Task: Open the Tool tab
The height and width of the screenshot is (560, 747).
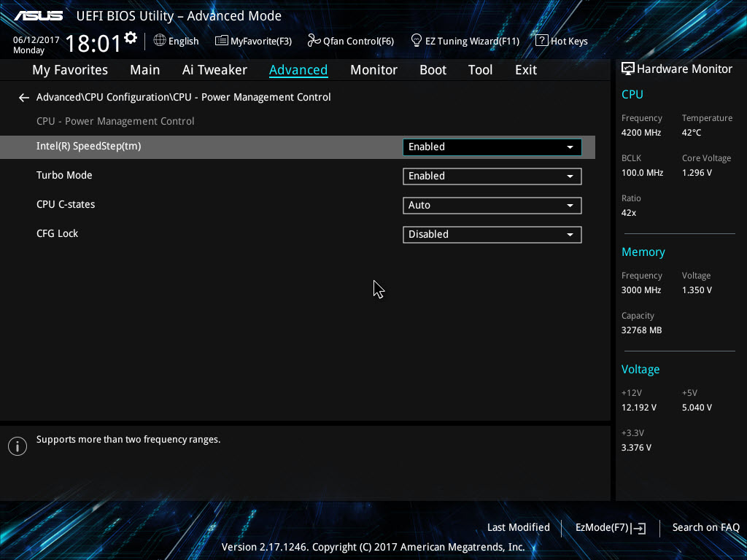Action: 480,70
